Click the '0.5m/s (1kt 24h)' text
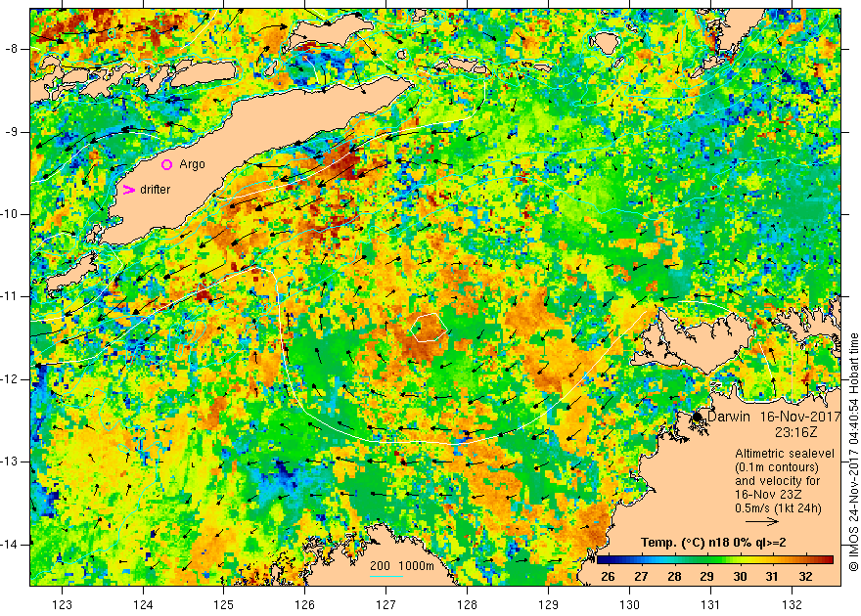Screen dimensions: 861x616 point(778,507)
